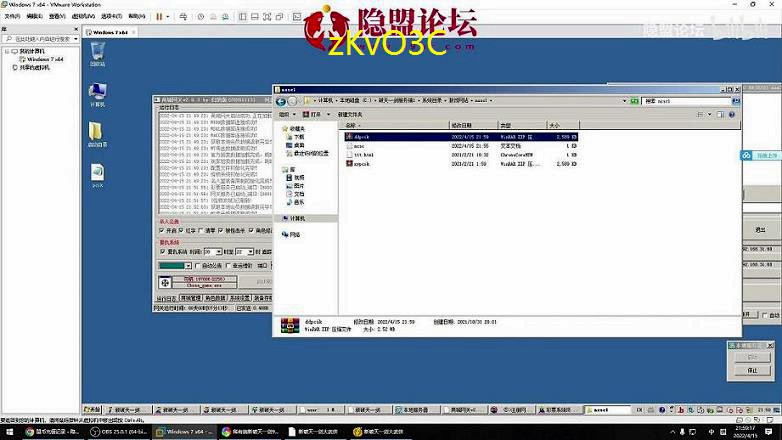This screenshot has width=782, height=440.
Task: Open the 文件(F) menu
Action: tap(12, 16)
